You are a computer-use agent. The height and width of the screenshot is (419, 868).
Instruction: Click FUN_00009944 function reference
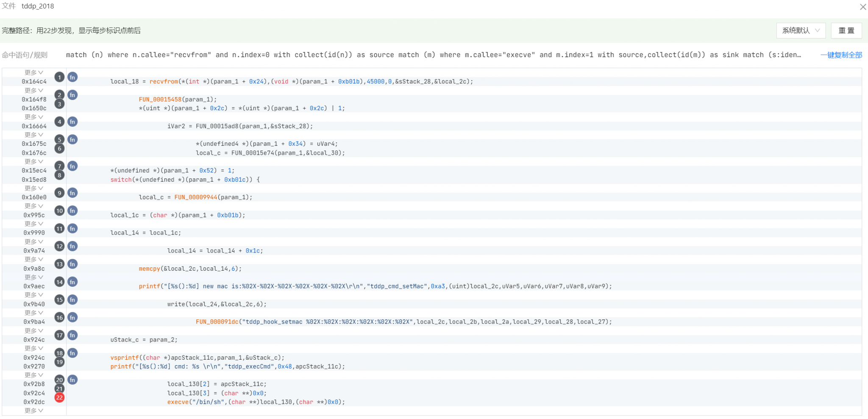coord(195,197)
